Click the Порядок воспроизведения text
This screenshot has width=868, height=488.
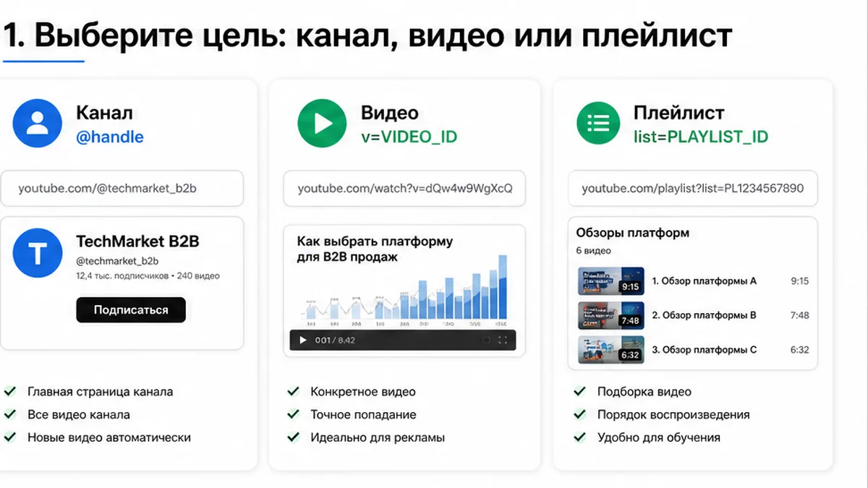pos(673,415)
